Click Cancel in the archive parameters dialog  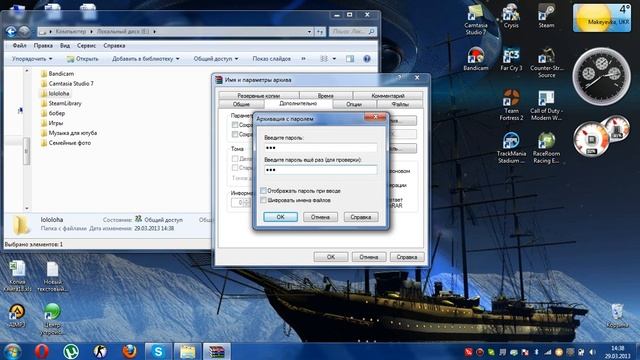[x=369, y=257]
